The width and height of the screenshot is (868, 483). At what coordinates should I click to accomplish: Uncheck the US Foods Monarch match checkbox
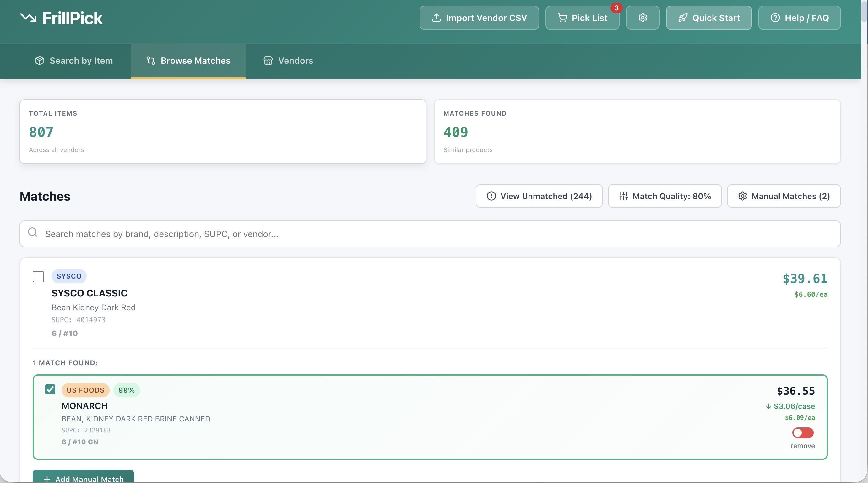pos(50,389)
